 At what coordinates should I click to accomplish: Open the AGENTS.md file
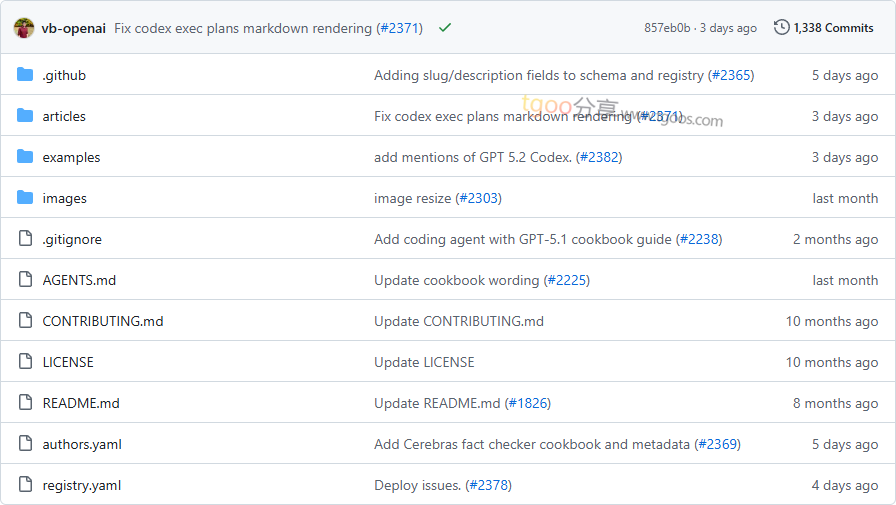tap(79, 280)
